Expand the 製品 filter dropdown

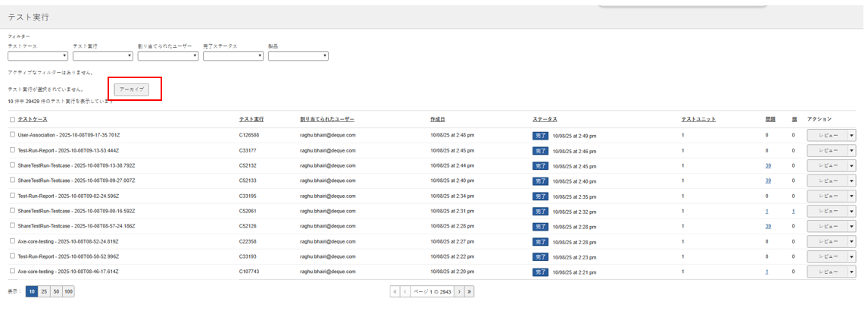[x=298, y=55]
